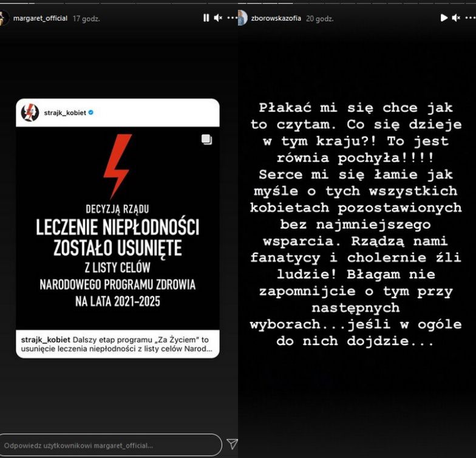This screenshot has height=458, width=476.
Task: Open zborowskazofia username link
Action: click(x=276, y=18)
